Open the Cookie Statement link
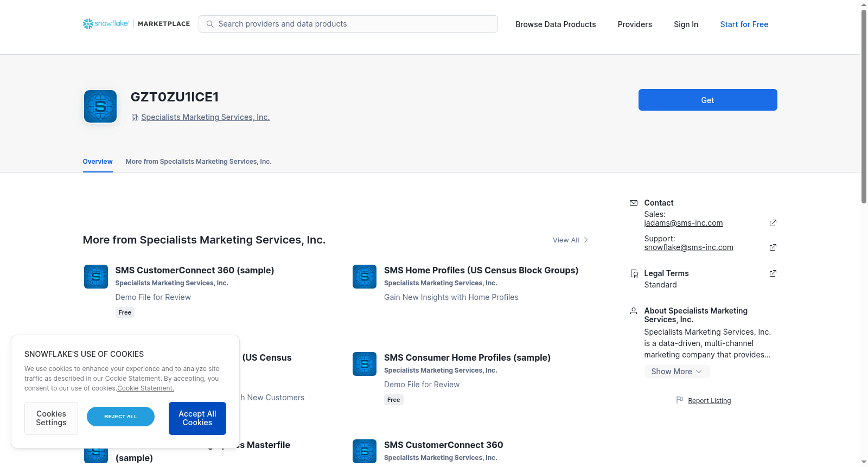The height and width of the screenshot is (467, 868). click(145, 388)
